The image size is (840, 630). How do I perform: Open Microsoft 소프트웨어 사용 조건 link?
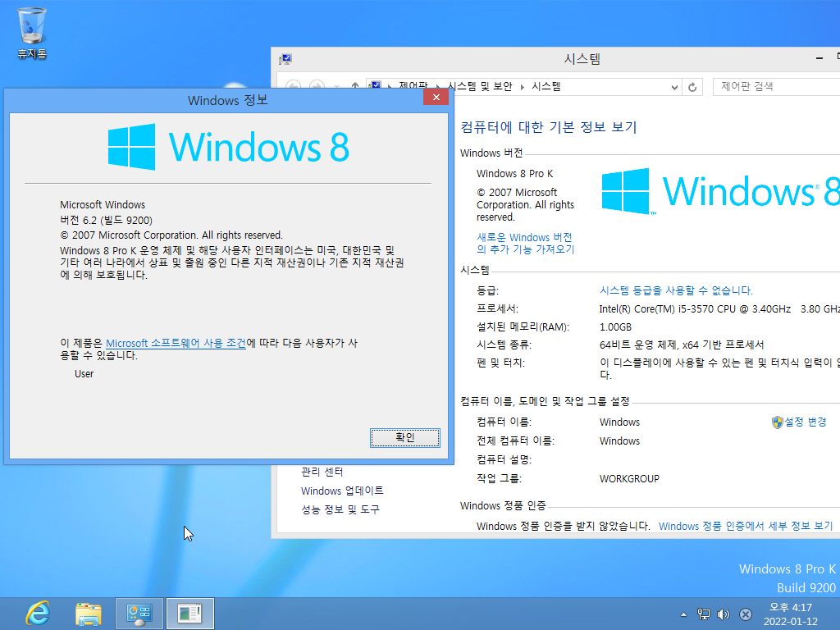pyautogui.click(x=176, y=343)
